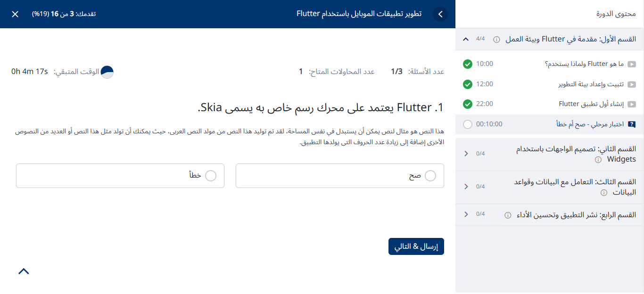Click the info icon next to Widgets section
Image resolution: width=644 pixels, height=294 pixels.
coord(598,160)
